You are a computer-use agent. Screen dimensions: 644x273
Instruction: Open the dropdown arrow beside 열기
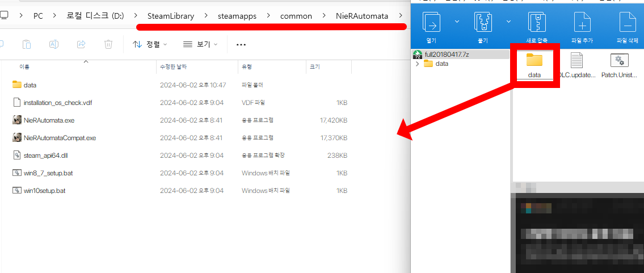point(457,22)
